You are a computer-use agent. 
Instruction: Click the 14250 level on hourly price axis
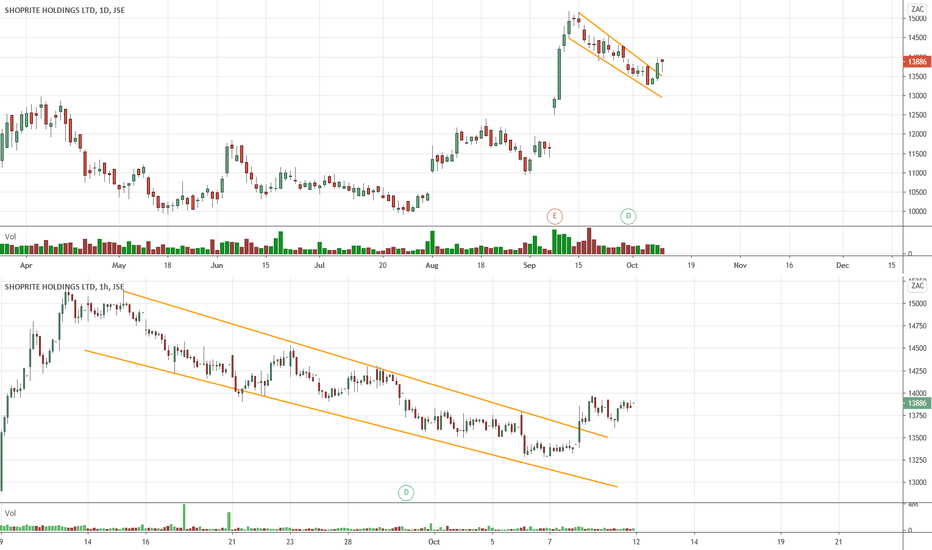(917, 370)
